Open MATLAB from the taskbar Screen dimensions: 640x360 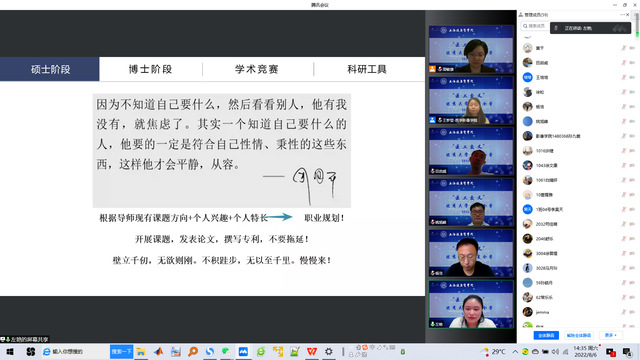click(x=158, y=351)
